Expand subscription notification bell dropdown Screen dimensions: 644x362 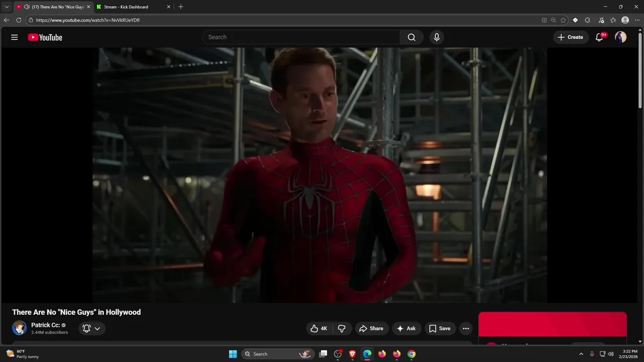pyautogui.click(x=92, y=328)
